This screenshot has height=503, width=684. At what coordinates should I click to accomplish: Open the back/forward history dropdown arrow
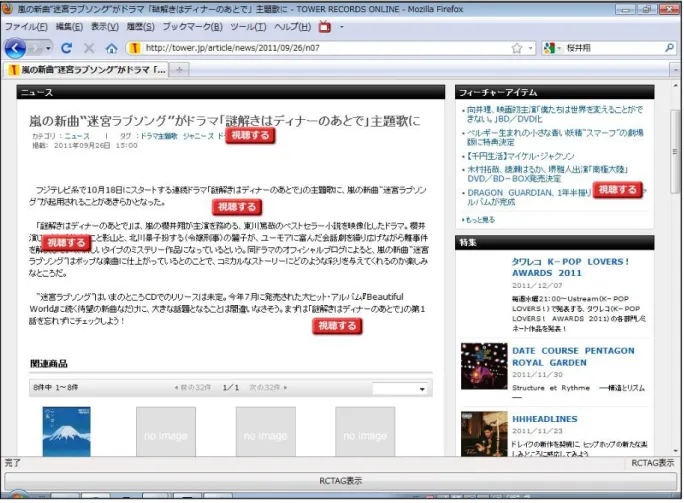click(48, 48)
